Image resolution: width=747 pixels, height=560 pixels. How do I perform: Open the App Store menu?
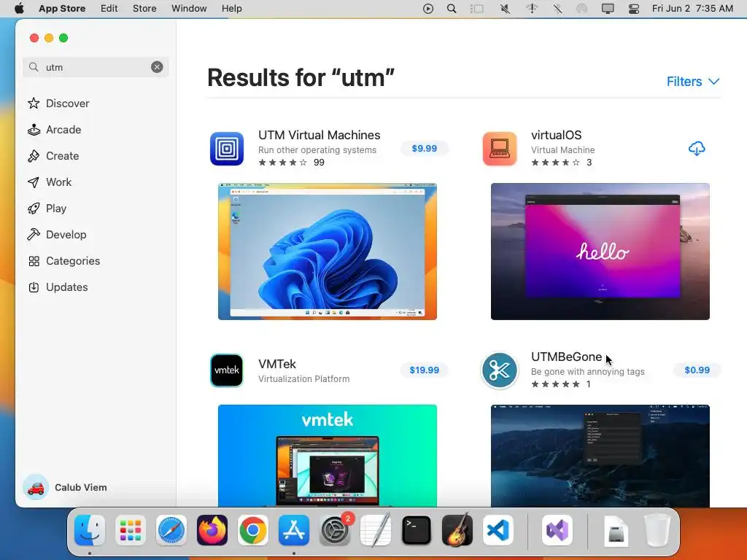pos(62,9)
